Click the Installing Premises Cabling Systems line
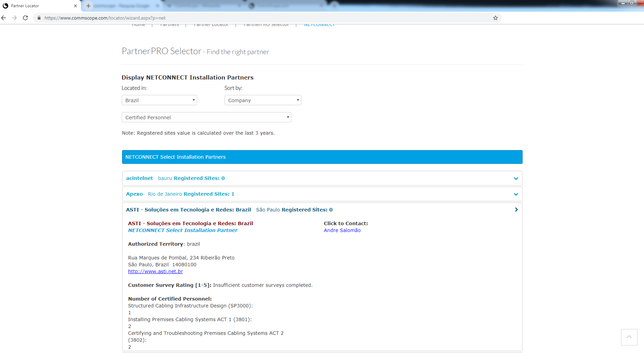The width and height of the screenshot is (644, 353). [190, 319]
